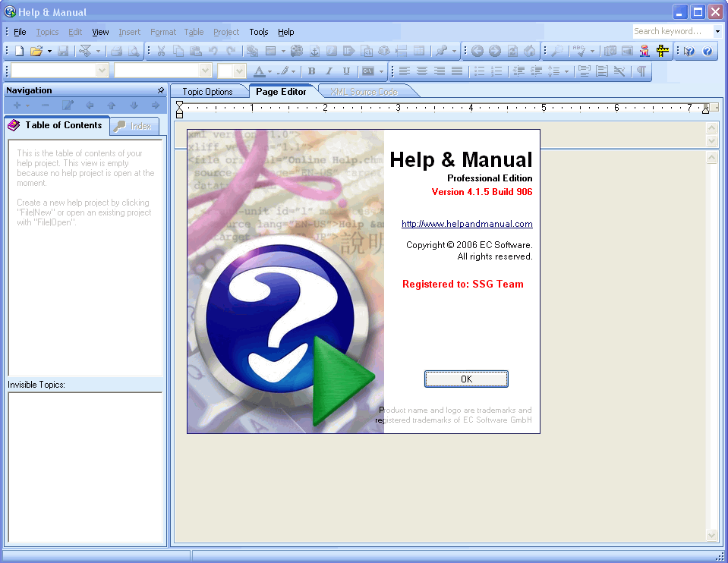
Task: Toggle Underline formatting button
Action: coord(346,71)
